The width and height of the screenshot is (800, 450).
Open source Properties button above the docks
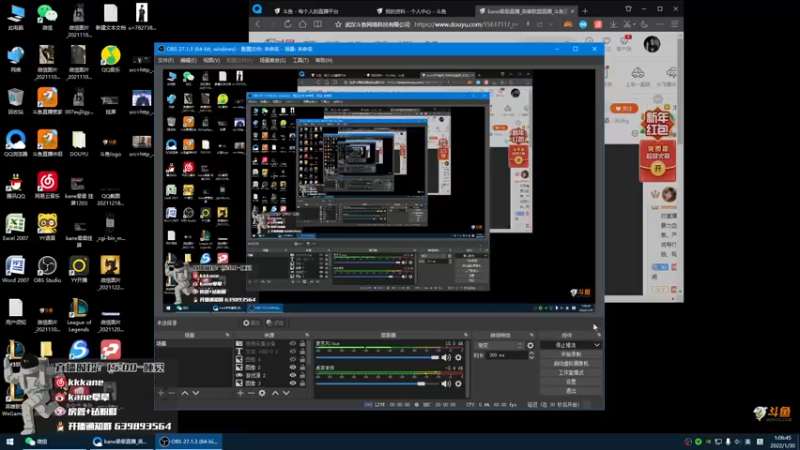[252, 323]
